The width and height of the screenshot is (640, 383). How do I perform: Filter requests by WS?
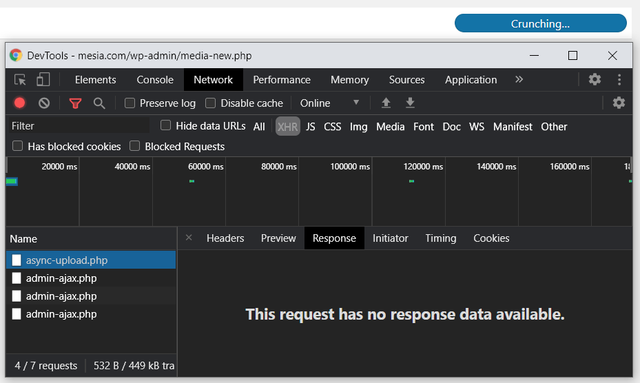477,127
